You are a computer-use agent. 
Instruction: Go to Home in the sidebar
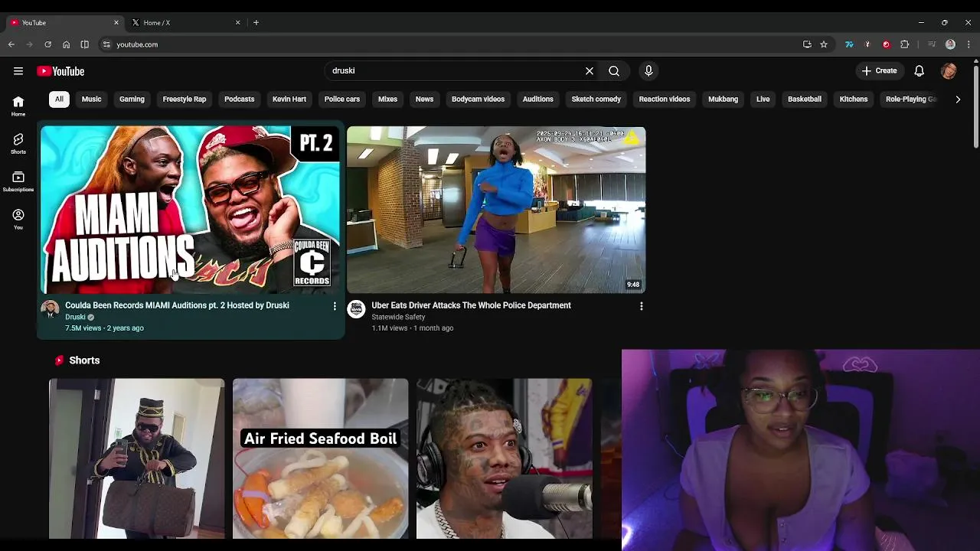pyautogui.click(x=18, y=106)
